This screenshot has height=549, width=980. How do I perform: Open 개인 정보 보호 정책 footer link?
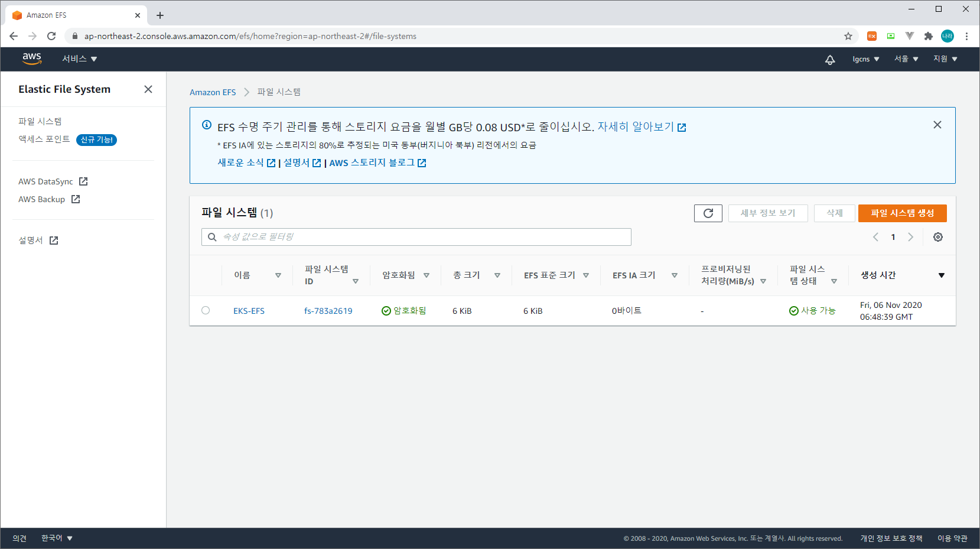[891, 538]
